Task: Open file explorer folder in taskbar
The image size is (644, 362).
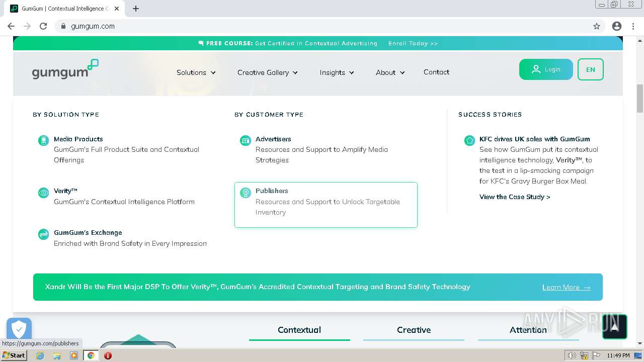Action: (57, 355)
